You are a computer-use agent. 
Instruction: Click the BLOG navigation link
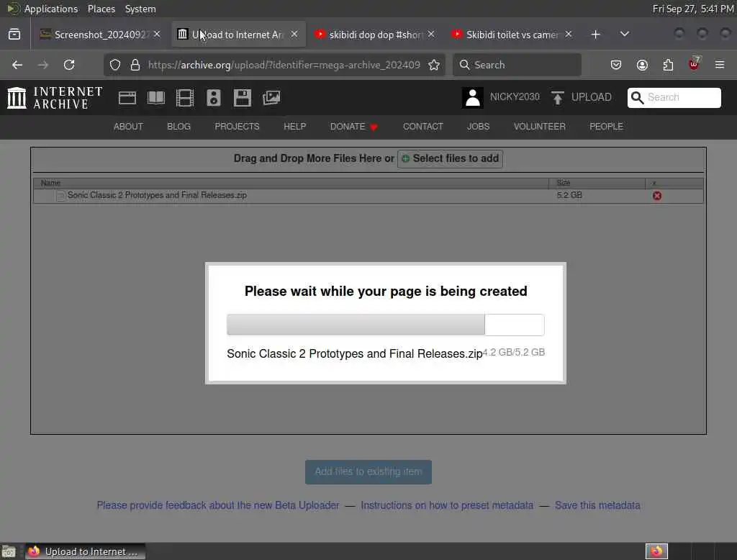[178, 127]
